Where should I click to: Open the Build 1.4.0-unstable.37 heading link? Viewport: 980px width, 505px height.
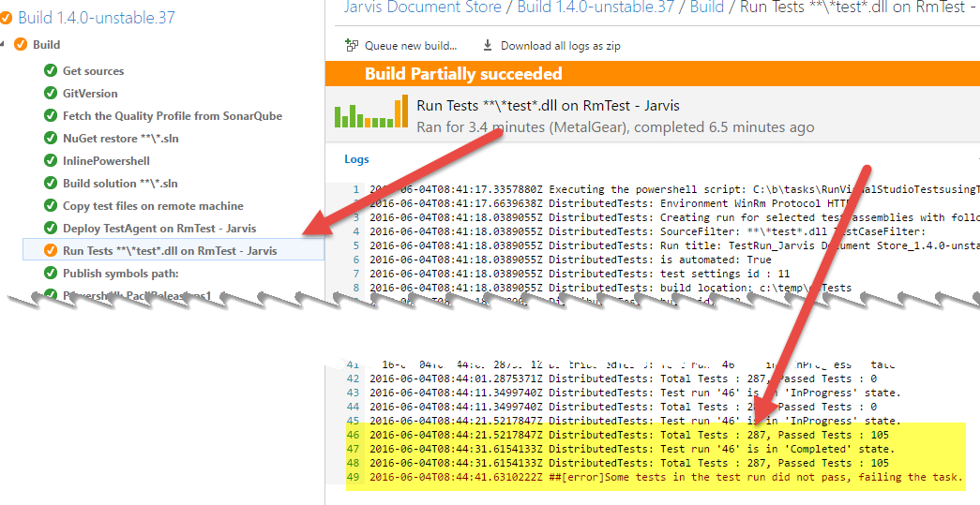coord(97,18)
